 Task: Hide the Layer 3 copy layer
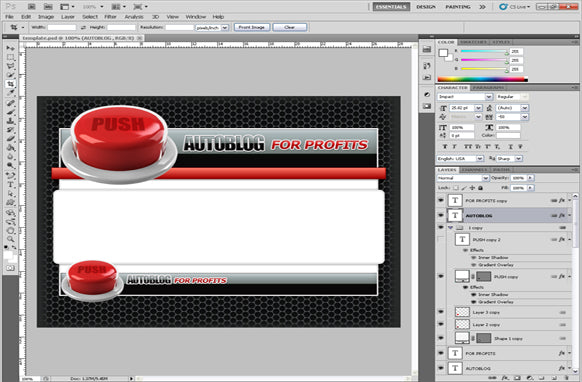[441, 312]
